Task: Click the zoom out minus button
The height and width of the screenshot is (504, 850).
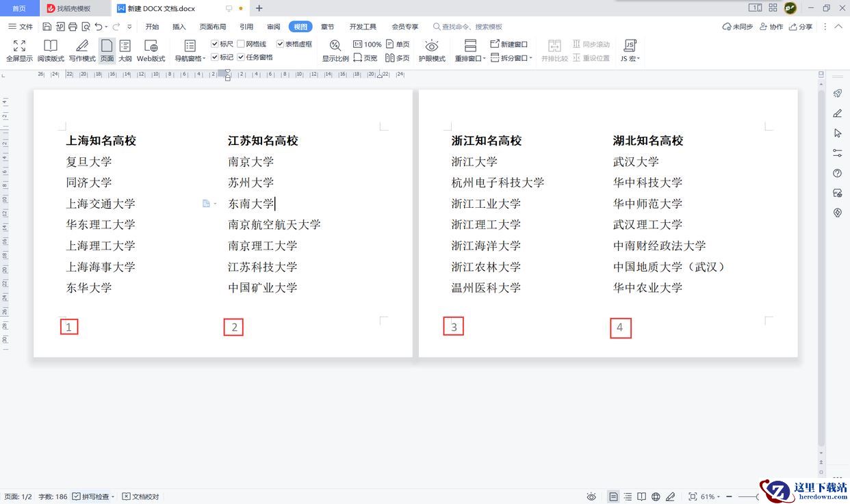Action: point(730,496)
